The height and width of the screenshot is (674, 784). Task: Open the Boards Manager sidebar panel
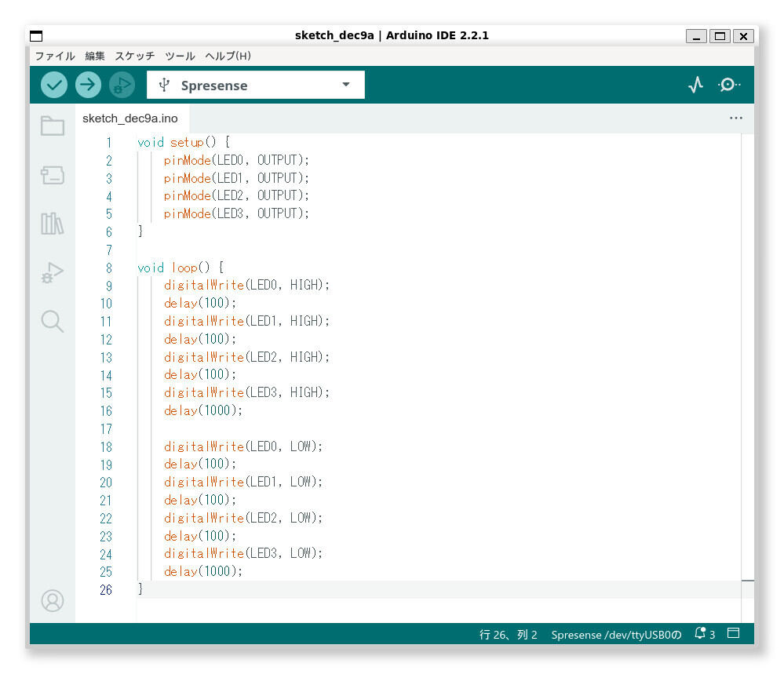53,175
